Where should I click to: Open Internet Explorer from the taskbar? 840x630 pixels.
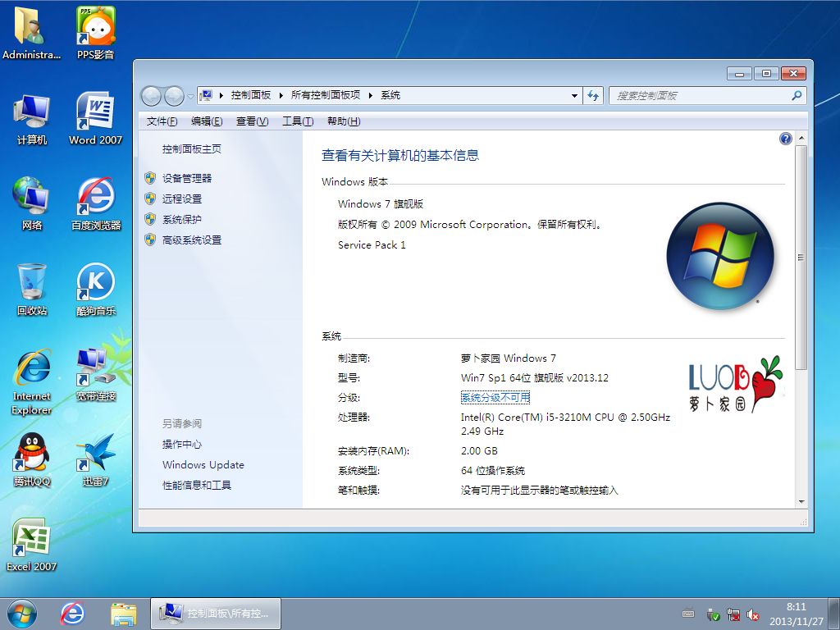pos(72,614)
